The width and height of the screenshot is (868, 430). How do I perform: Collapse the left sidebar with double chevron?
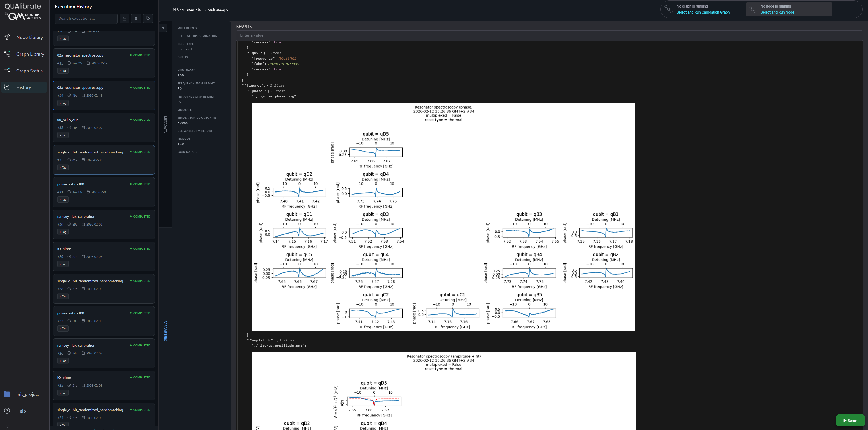pos(7,427)
